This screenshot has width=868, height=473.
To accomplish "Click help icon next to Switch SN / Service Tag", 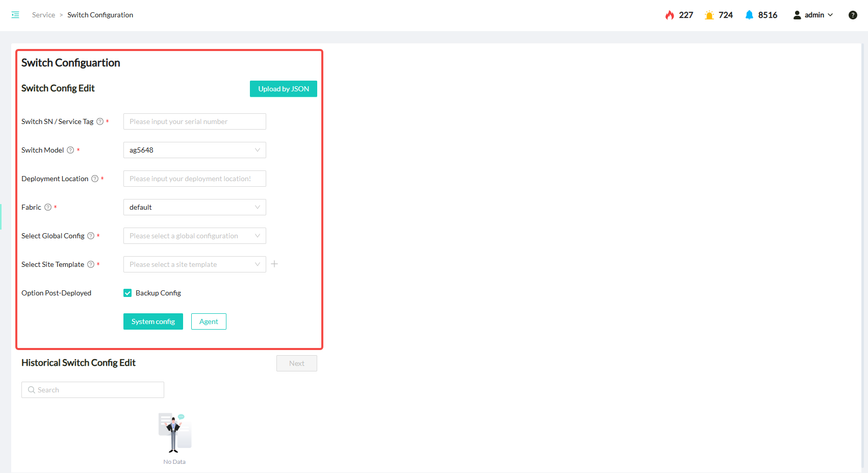I will pos(100,121).
